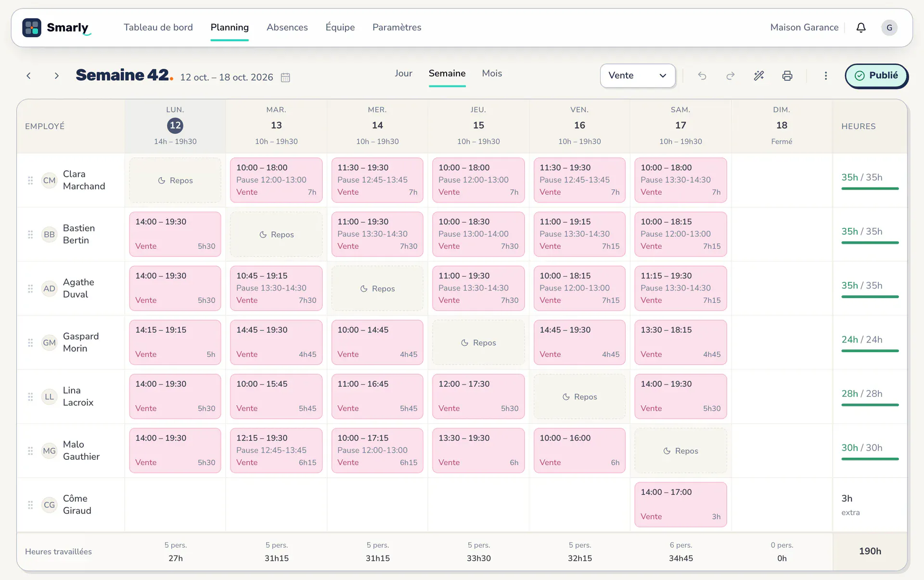Grab drag handle for Clara Marchand row

point(30,180)
